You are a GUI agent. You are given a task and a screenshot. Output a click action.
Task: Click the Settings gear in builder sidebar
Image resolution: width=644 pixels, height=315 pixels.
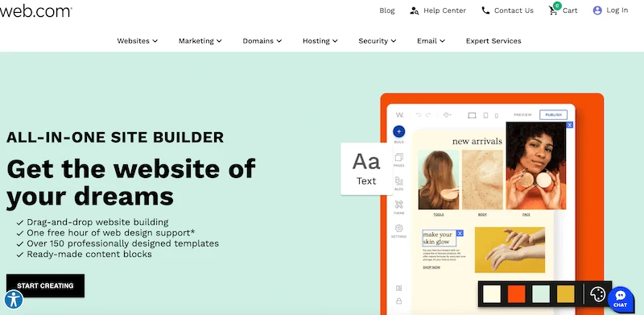pyautogui.click(x=398, y=228)
